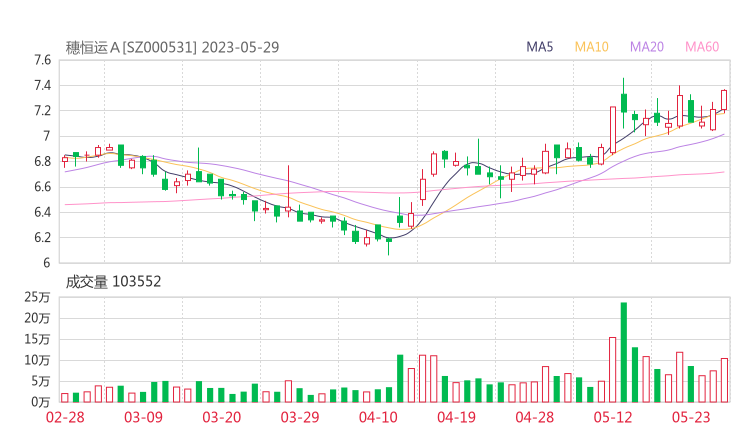Click the 04-10 date axis label

pyautogui.click(x=378, y=417)
